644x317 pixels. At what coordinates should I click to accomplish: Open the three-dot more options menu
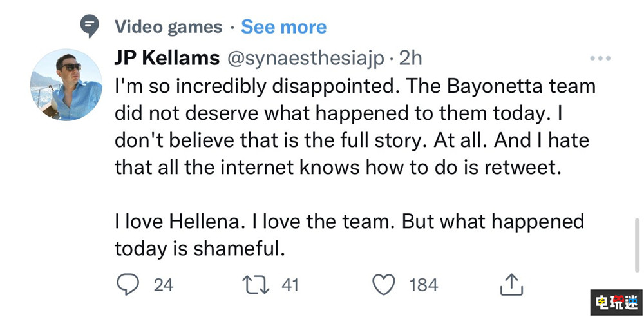click(x=600, y=59)
